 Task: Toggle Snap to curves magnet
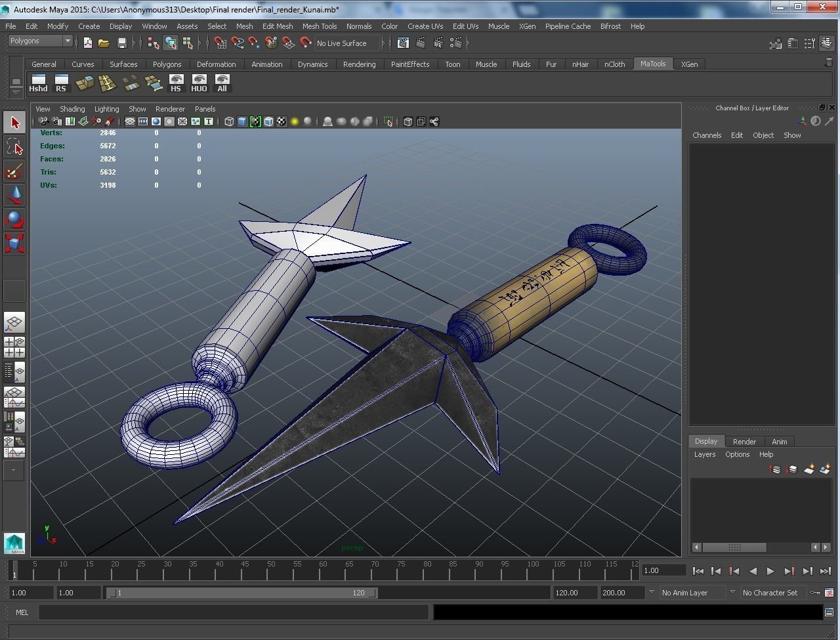click(x=237, y=43)
